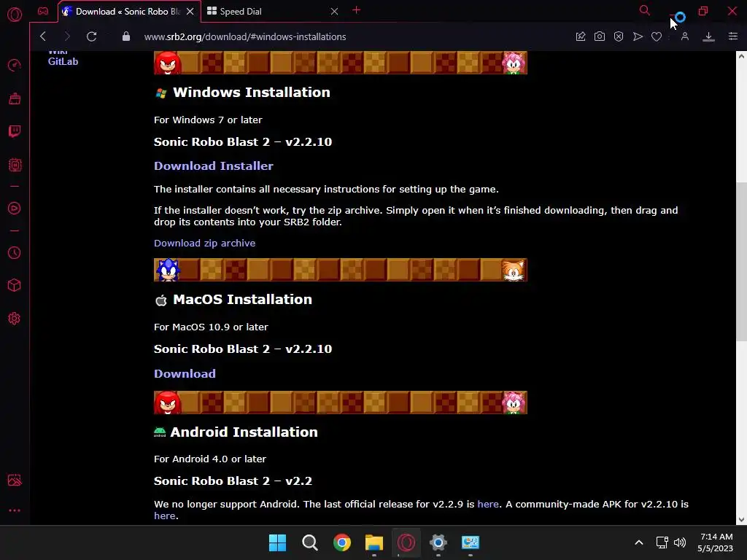Click the scrollbar up arrow
Screen dimensions: 747x560
(x=741, y=56)
